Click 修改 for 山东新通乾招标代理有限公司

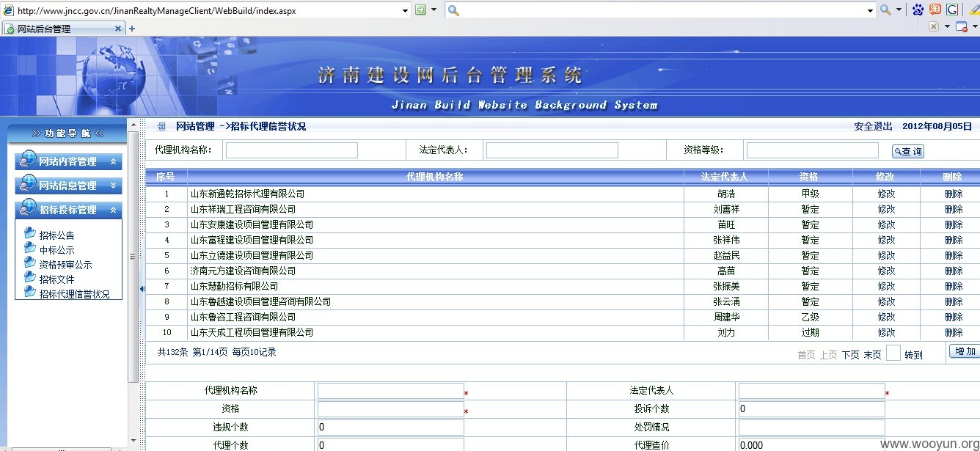[886, 194]
